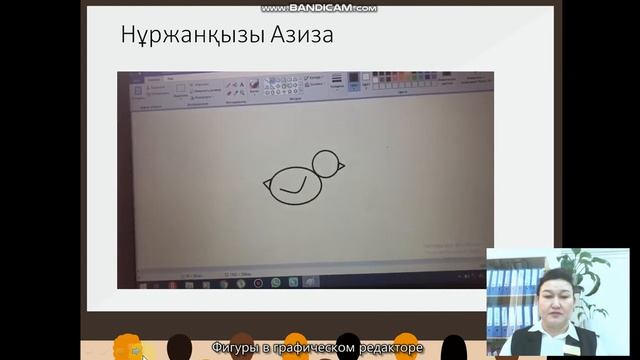
Task: Pick the white swatch in the palette
Action: [x=375, y=80]
